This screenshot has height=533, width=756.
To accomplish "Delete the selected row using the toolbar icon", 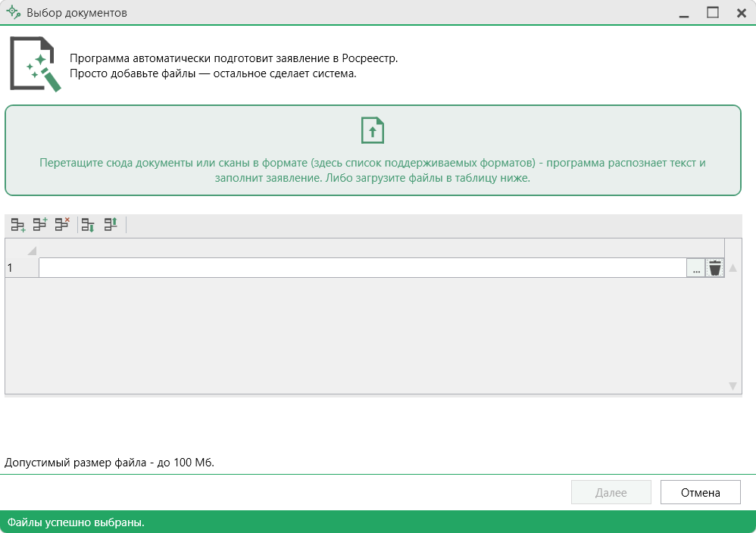I will [x=62, y=225].
